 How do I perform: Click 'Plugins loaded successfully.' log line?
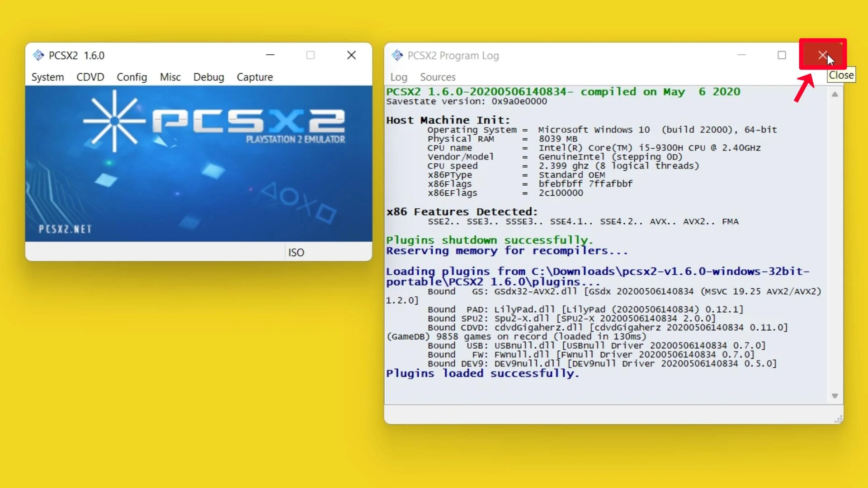click(482, 373)
